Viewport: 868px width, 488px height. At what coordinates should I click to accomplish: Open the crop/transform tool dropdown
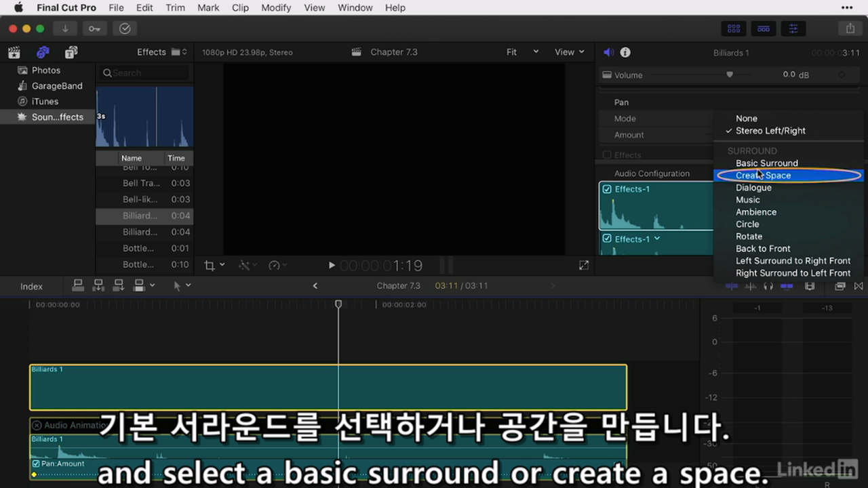pyautogui.click(x=214, y=265)
